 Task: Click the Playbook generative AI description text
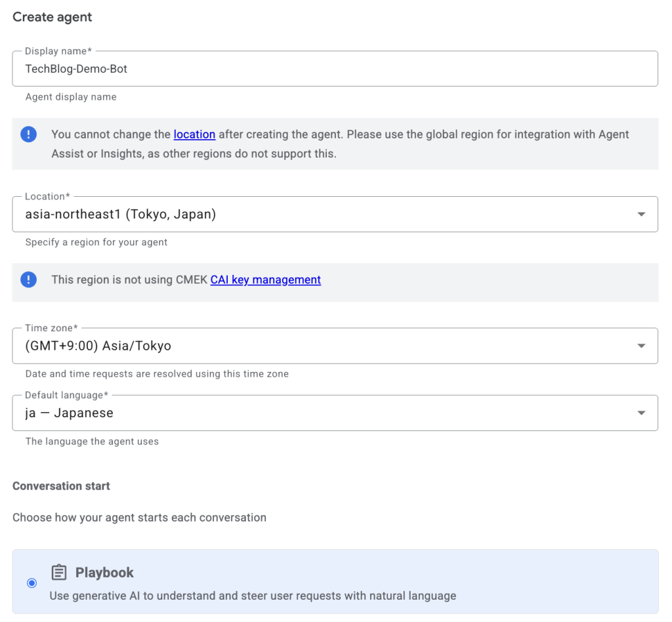253,596
